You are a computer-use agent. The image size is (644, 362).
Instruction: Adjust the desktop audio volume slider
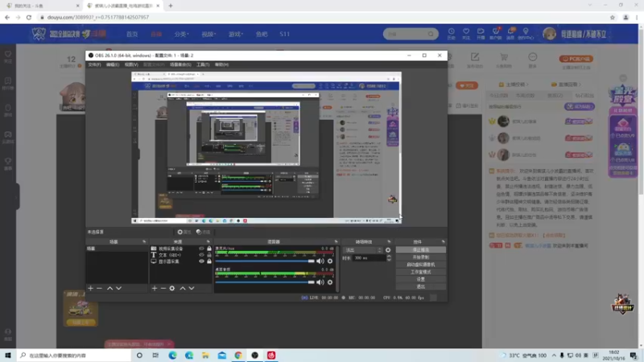pyautogui.click(x=265, y=282)
